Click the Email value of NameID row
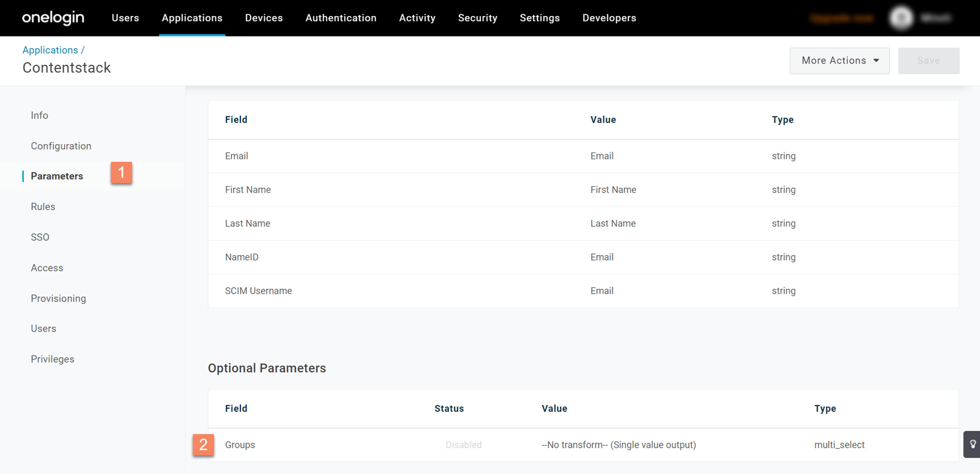Viewport: 980px width, 474px height. pos(602,257)
